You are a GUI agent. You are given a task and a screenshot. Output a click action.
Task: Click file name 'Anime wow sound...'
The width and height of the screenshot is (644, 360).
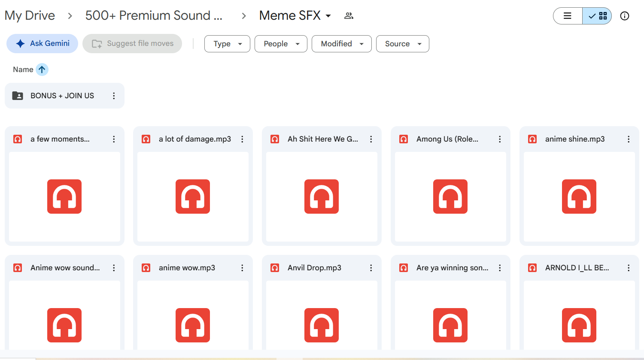coord(65,268)
